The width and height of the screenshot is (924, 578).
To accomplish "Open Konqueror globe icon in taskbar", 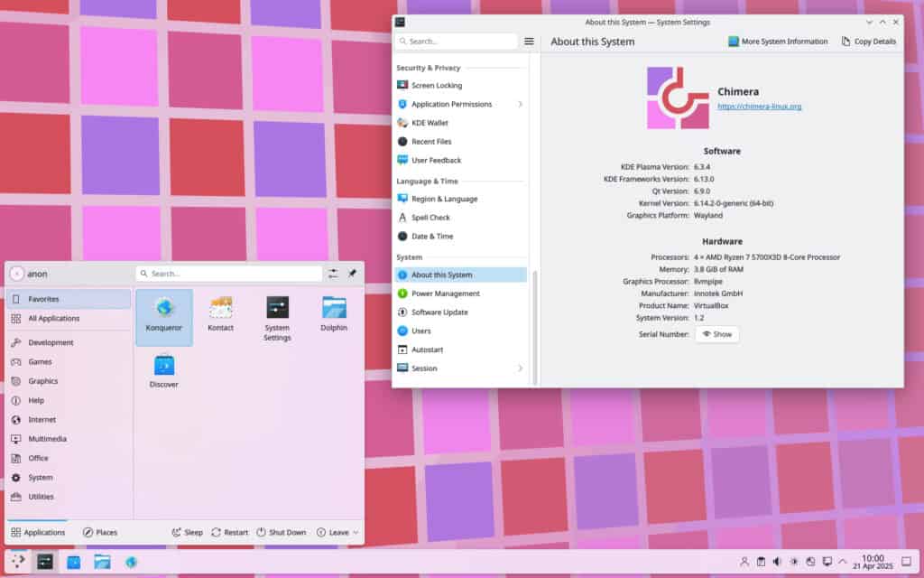I will point(131,562).
